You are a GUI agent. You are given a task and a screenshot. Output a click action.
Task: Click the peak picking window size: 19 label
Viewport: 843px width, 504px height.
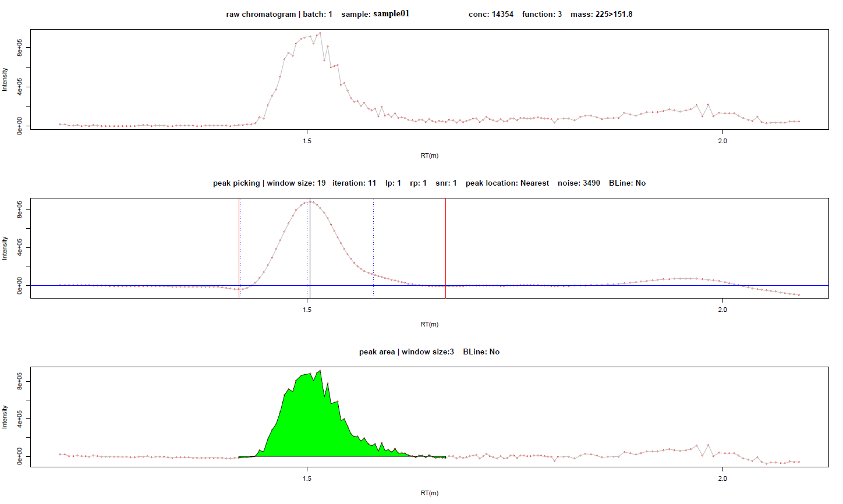coord(296,183)
